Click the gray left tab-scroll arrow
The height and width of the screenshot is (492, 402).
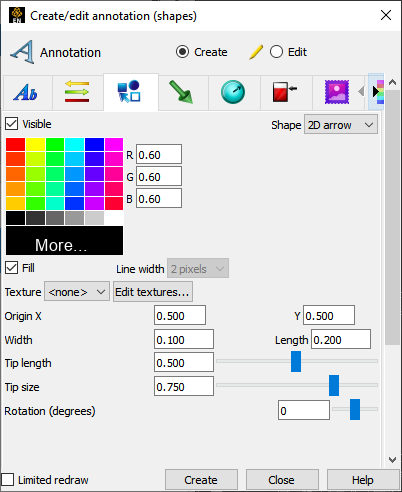[361, 91]
